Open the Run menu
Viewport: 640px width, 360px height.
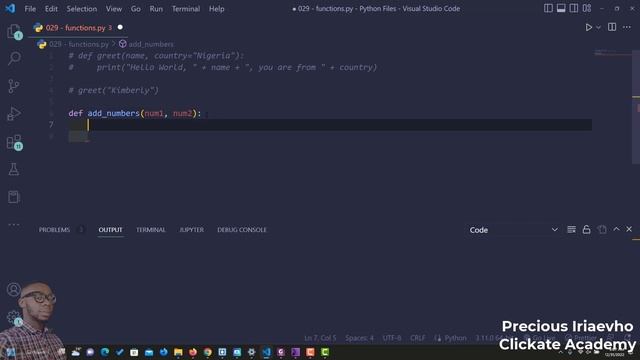tap(156, 9)
